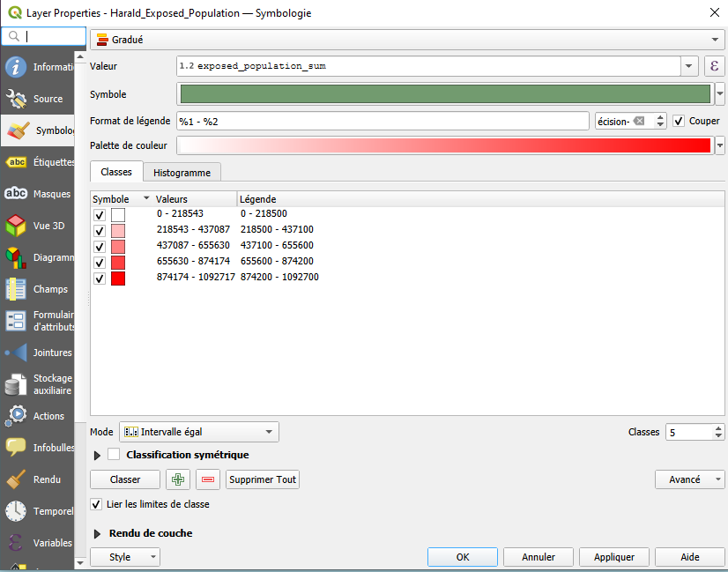Open the Jointures section icon
The height and width of the screenshot is (572, 728).
coord(16,353)
